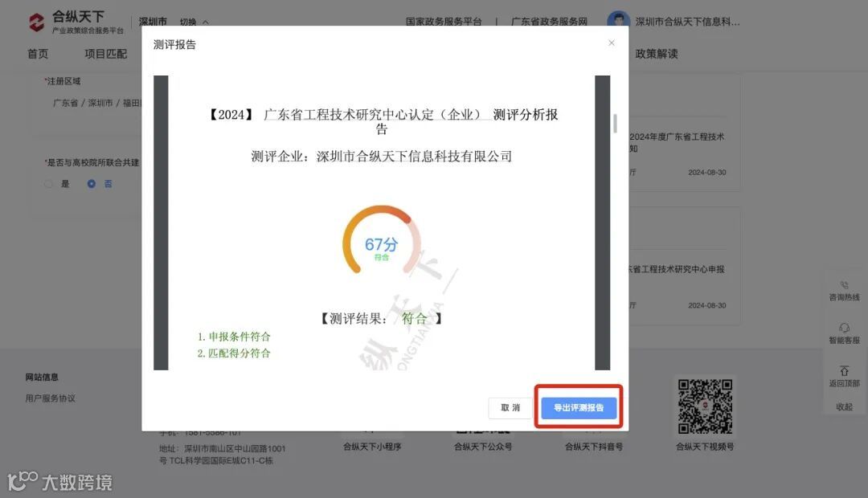Open 国家政务服务平台 link
The height and width of the screenshot is (498, 868).
444,22
